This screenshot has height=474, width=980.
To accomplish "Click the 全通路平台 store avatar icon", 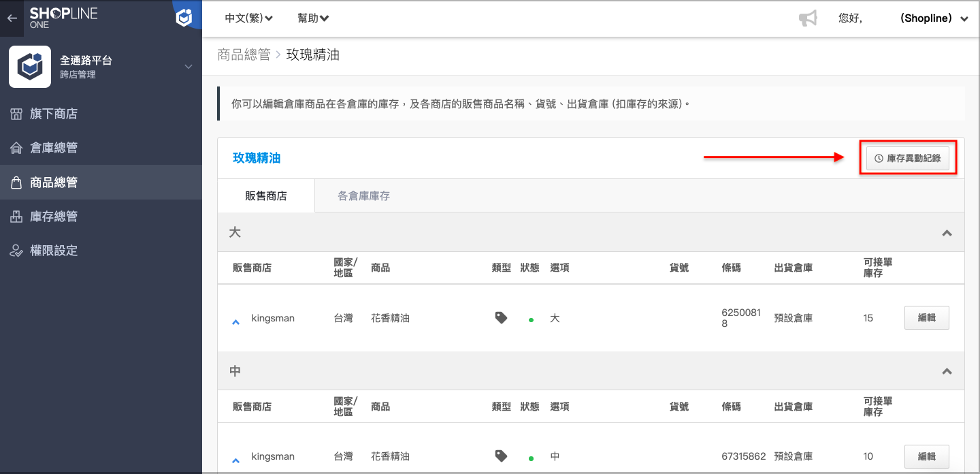I will (x=30, y=67).
